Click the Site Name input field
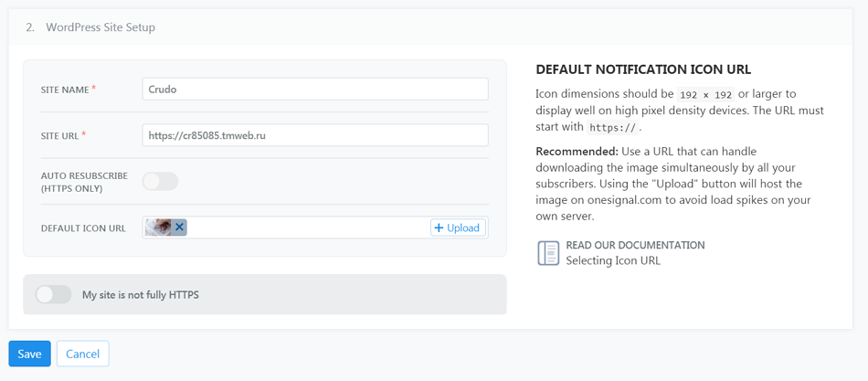The image size is (868, 381). 315,90
